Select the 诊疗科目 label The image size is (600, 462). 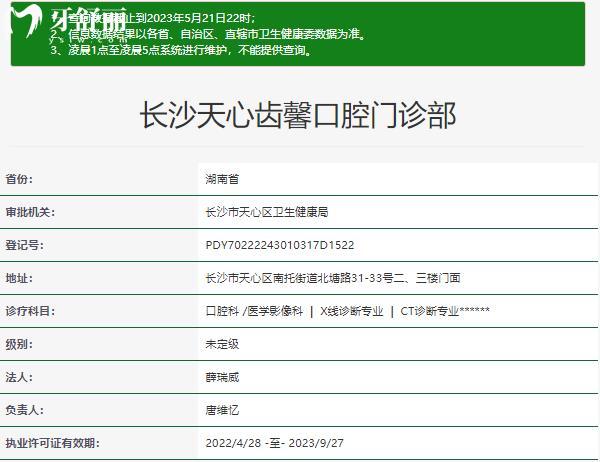[30, 311]
